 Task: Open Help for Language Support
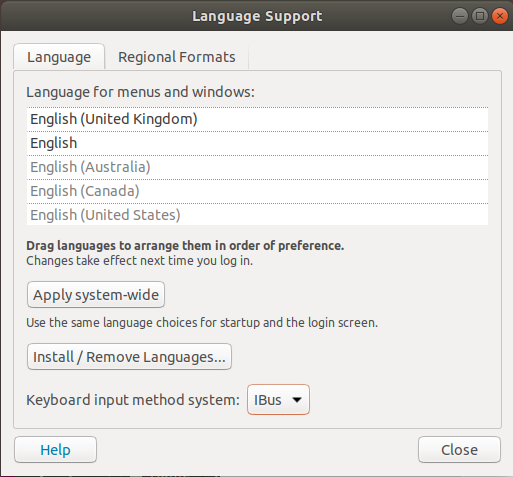pos(55,450)
